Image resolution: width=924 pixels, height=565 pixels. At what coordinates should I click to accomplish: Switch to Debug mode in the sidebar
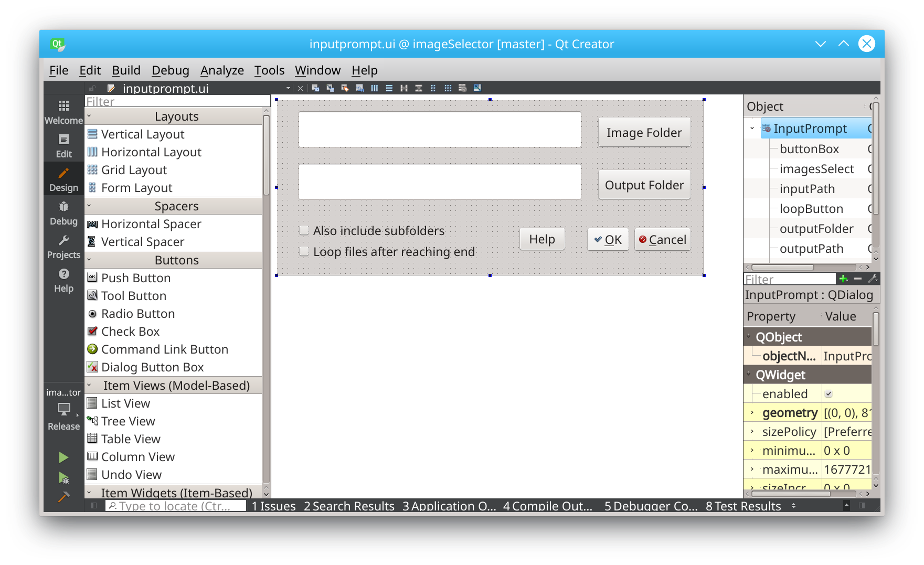click(x=63, y=212)
